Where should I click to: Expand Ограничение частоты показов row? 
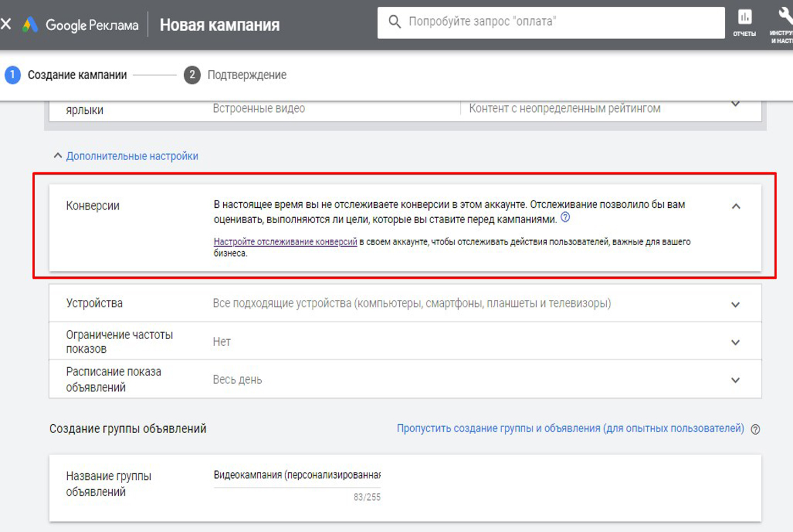coord(735,342)
